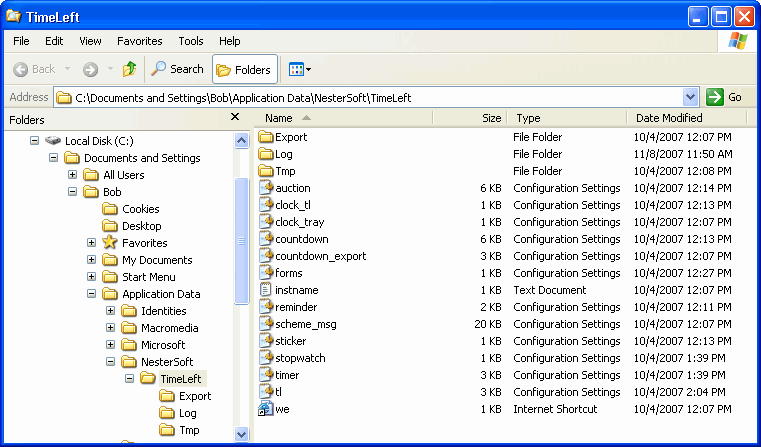Open the Back history dropdown arrow
The height and width of the screenshot is (447, 761).
[x=67, y=69]
